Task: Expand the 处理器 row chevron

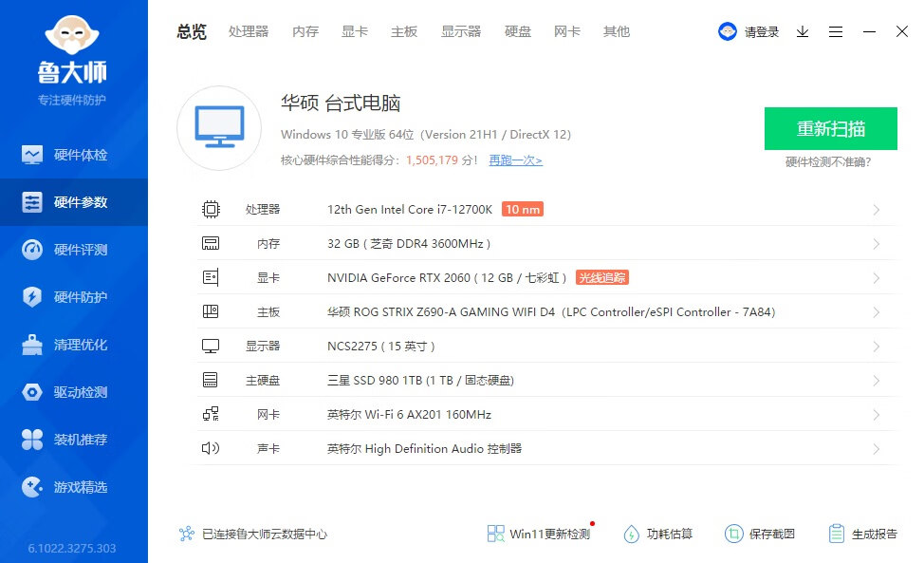Action: click(877, 210)
